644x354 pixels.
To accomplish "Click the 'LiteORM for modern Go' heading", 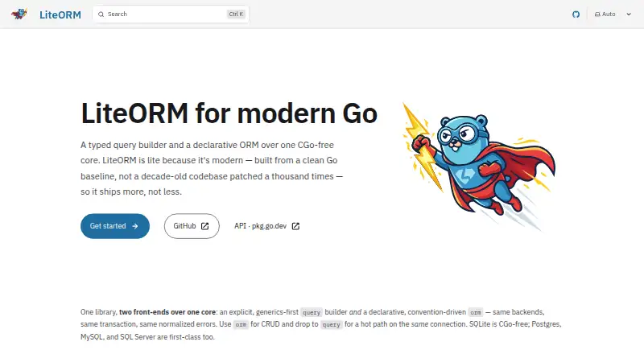I will [229, 113].
